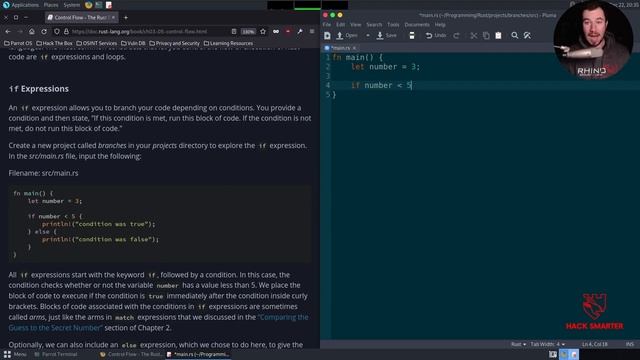640x360 pixels.
Task: Open the Pluma Search menu
Action: pyautogui.click(x=374, y=25)
